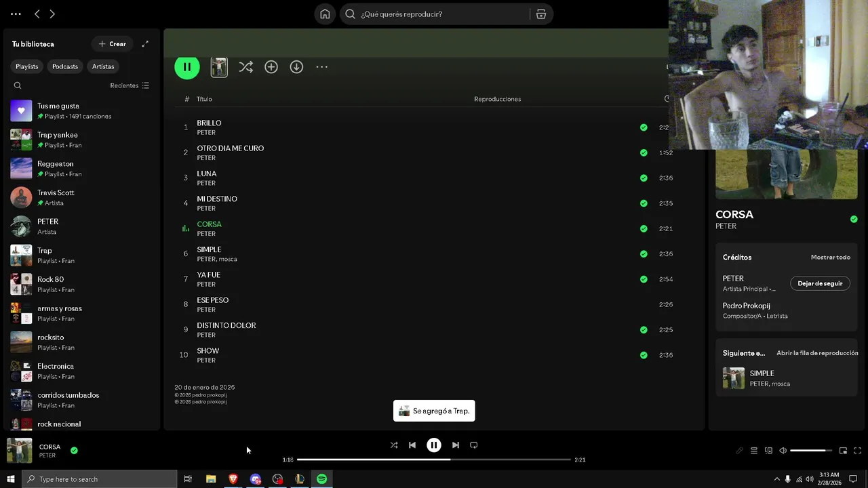Seek in the song progress bar
Image resolution: width=868 pixels, height=488 pixels.
tap(434, 460)
